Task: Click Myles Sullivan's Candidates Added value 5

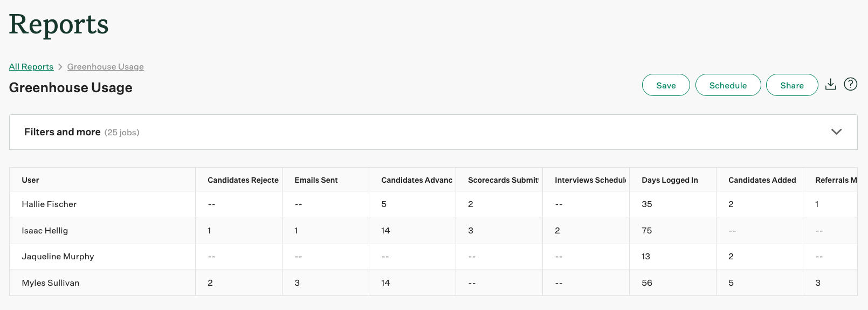Action: coord(731,283)
